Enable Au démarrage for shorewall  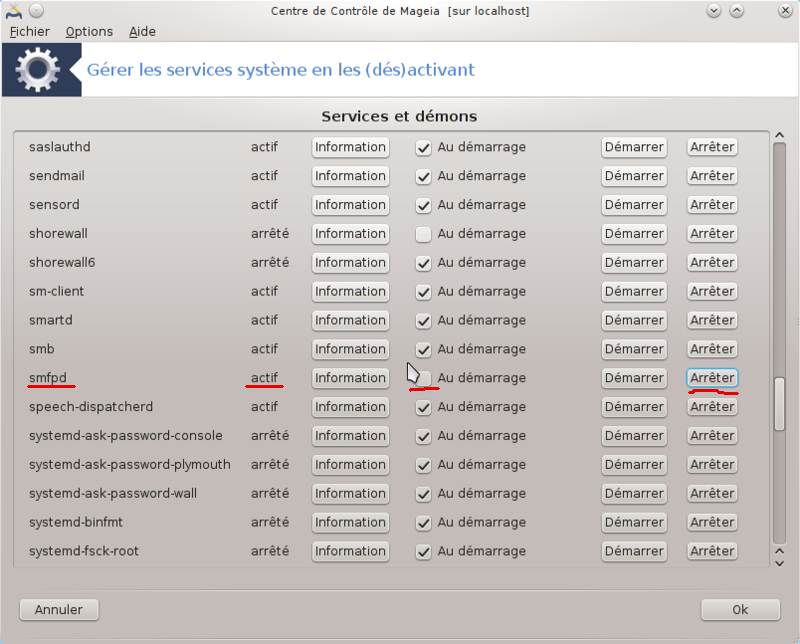[x=423, y=234]
